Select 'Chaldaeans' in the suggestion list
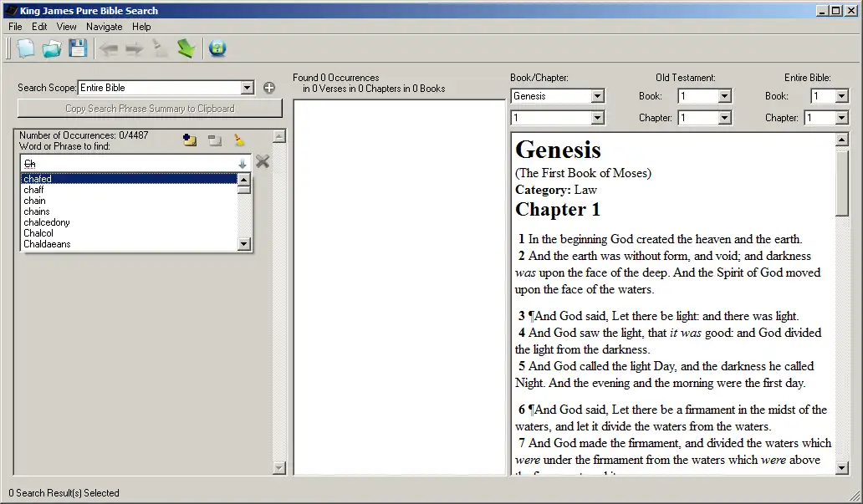The image size is (863, 504). click(130, 244)
